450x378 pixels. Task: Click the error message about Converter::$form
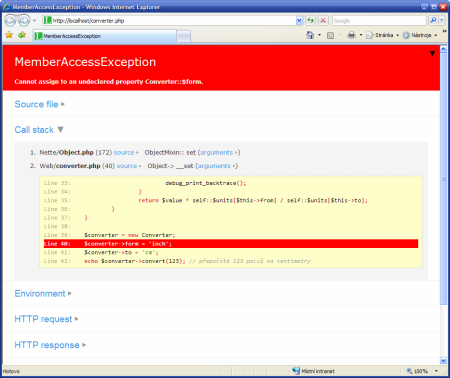(109, 82)
